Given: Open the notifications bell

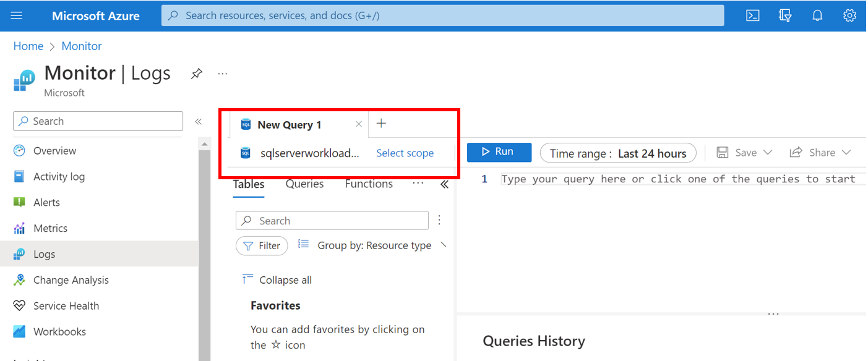Looking at the screenshot, I should (x=817, y=15).
